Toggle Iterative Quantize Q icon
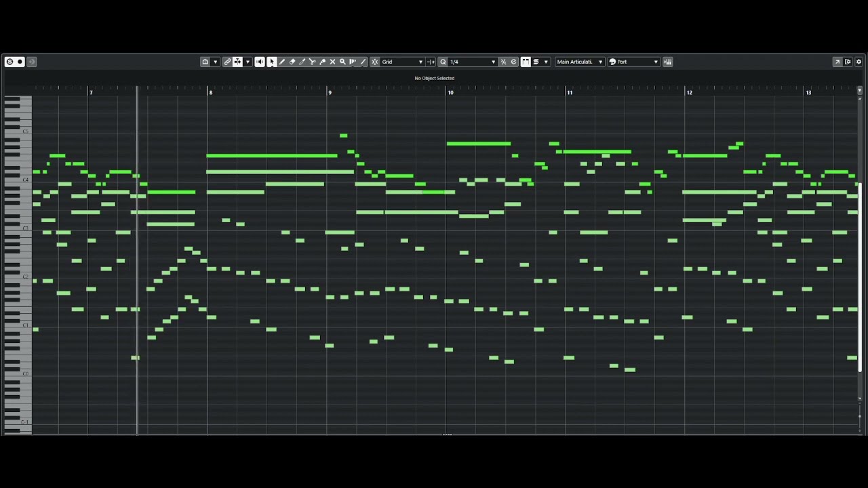Viewport: 868px width, 488px height. [443, 62]
